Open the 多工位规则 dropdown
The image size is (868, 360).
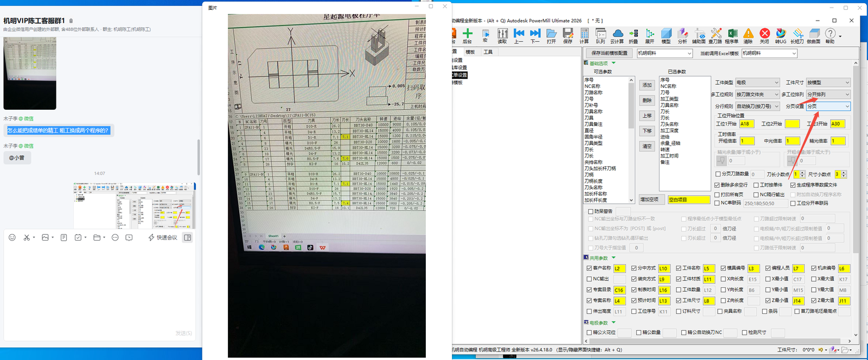tap(757, 94)
